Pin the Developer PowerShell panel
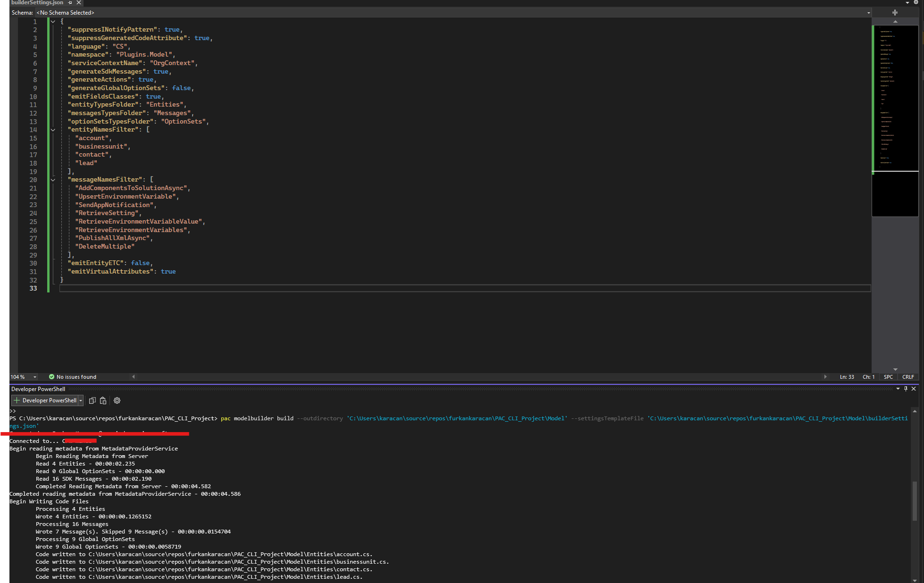This screenshot has height=583, width=924. pyautogui.click(x=906, y=389)
